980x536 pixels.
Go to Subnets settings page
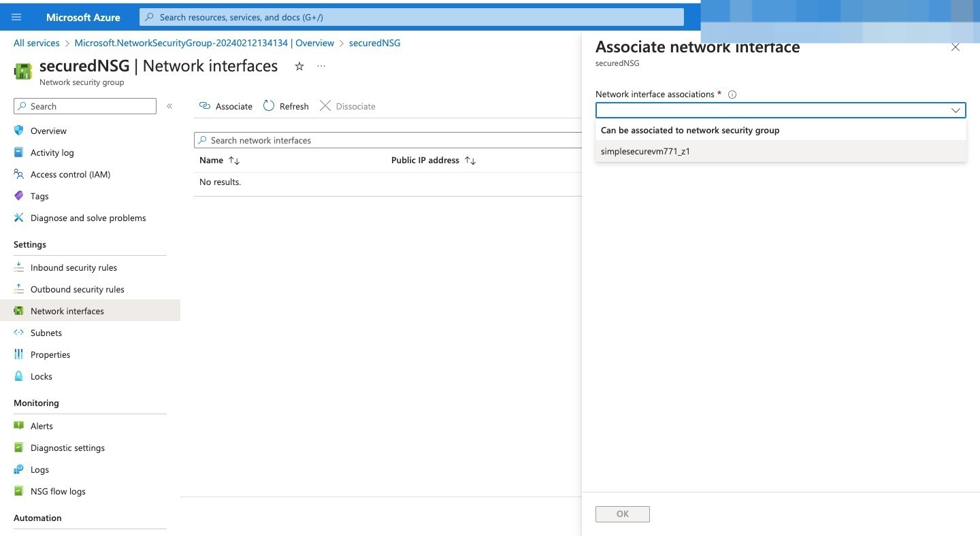[46, 333]
